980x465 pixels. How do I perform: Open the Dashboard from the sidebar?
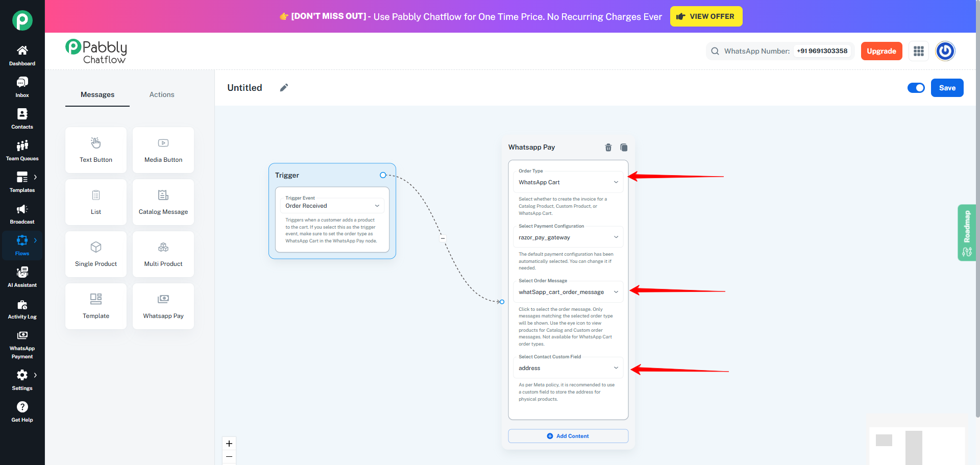pos(22,56)
